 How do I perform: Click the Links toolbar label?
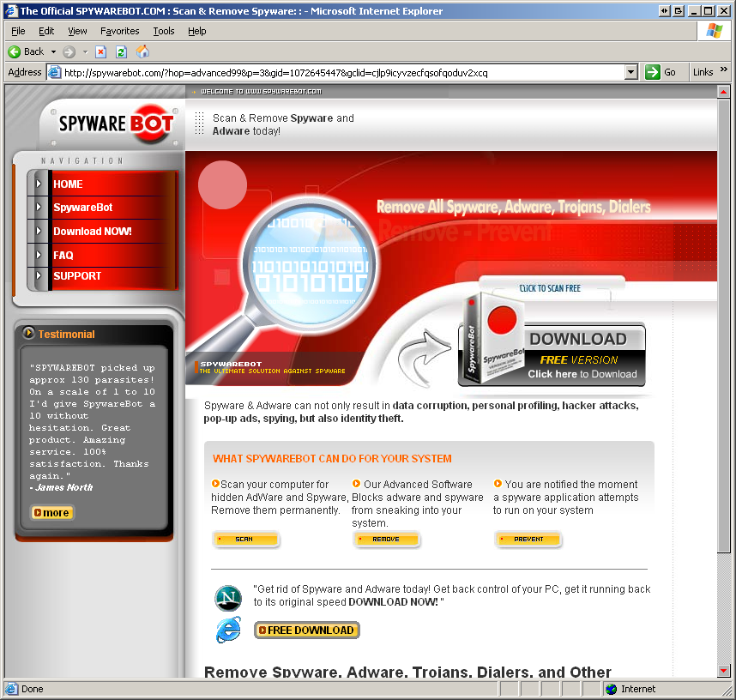(703, 72)
